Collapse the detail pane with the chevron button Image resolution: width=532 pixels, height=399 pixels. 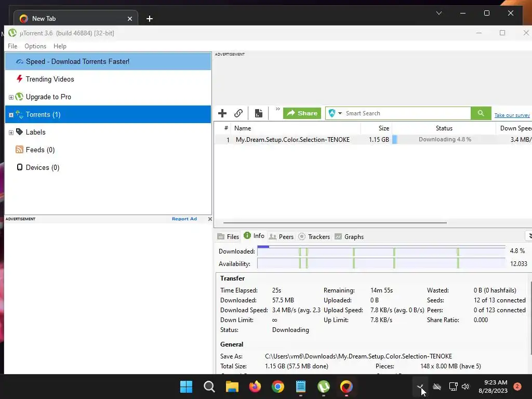click(x=529, y=236)
